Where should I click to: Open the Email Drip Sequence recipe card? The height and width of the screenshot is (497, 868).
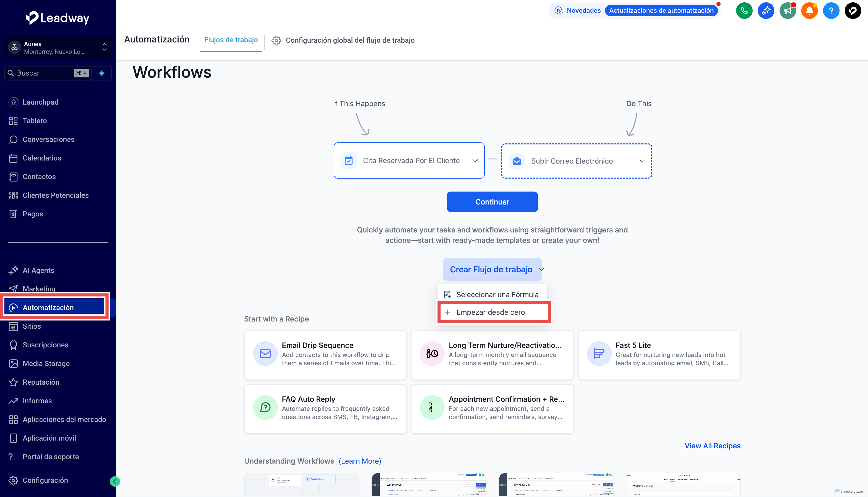tap(325, 355)
